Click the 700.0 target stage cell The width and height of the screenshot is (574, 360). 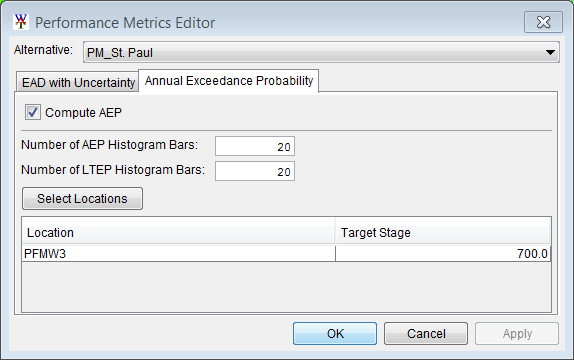point(443,253)
